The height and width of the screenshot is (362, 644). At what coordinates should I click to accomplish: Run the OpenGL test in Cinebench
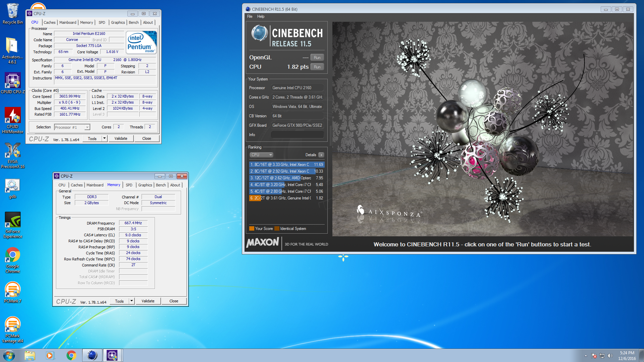(317, 58)
